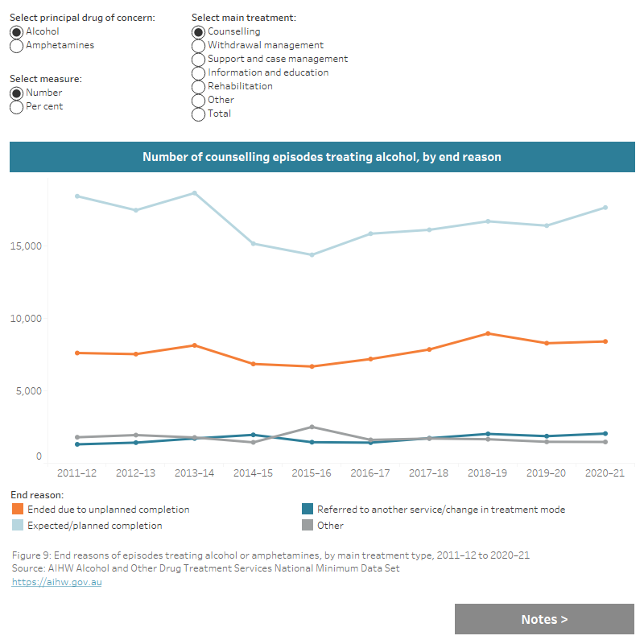
Task: Click the chart title banner
Action: [322, 157]
